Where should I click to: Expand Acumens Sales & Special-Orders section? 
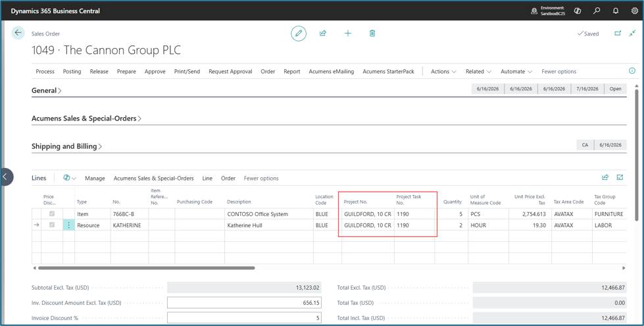coord(87,119)
